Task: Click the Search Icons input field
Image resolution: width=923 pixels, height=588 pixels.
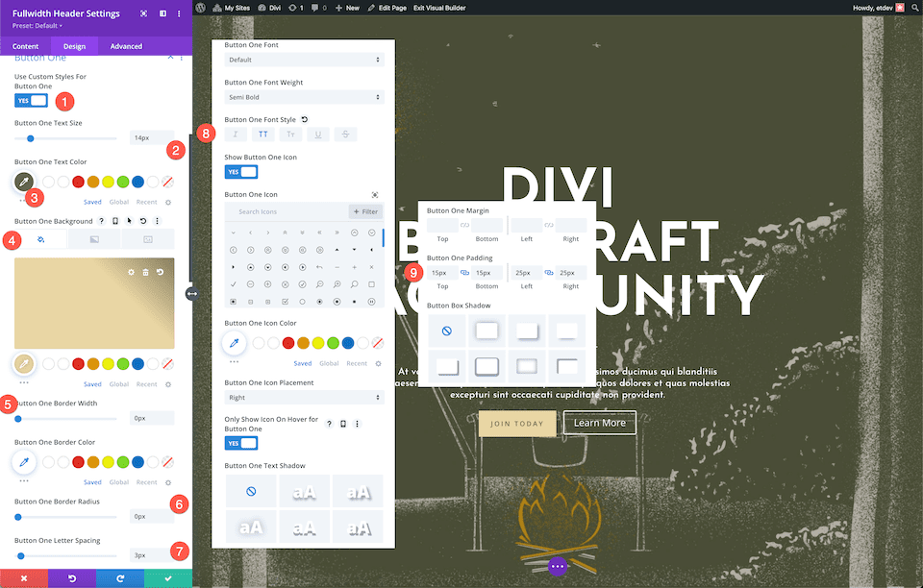Action: [287, 211]
